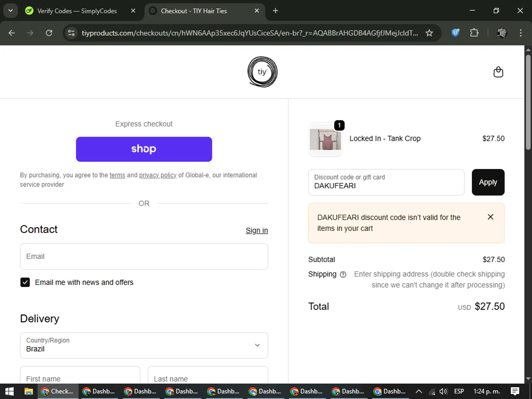
Task: Apply the discount code
Action: (488, 182)
